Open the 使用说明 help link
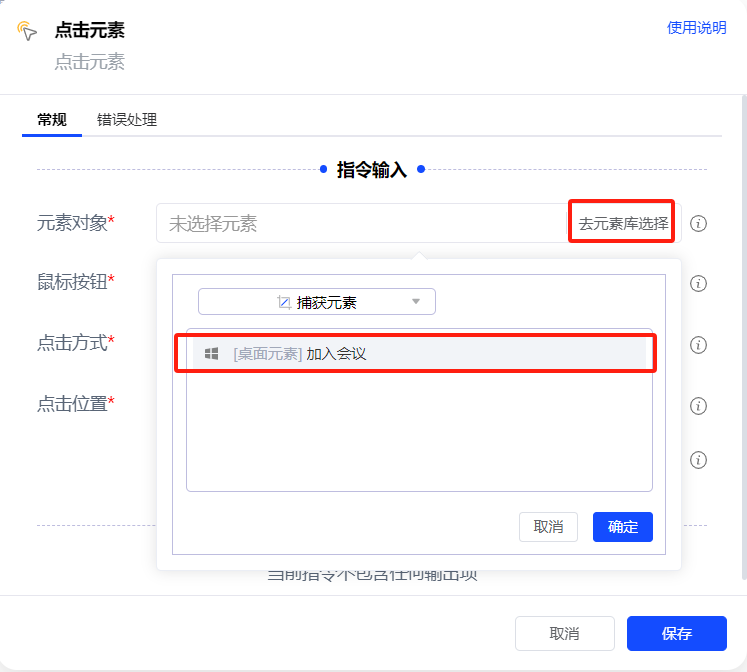 point(696,28)
